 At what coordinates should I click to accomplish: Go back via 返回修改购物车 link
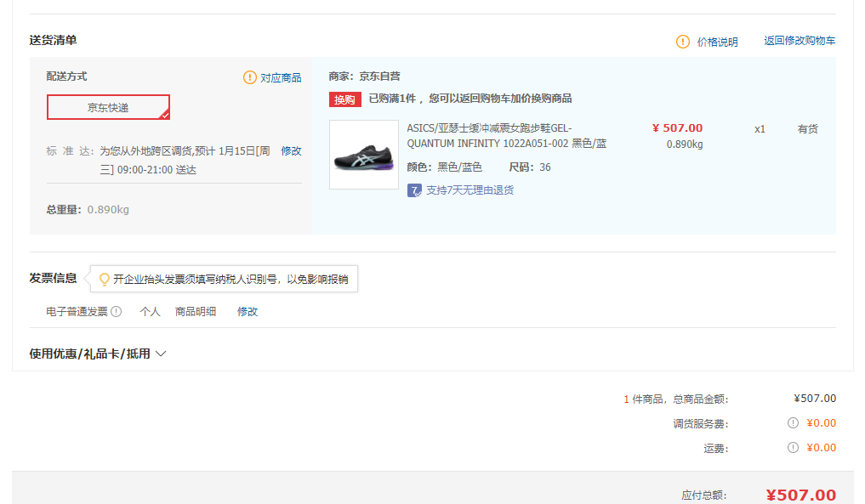click(800, 41)
